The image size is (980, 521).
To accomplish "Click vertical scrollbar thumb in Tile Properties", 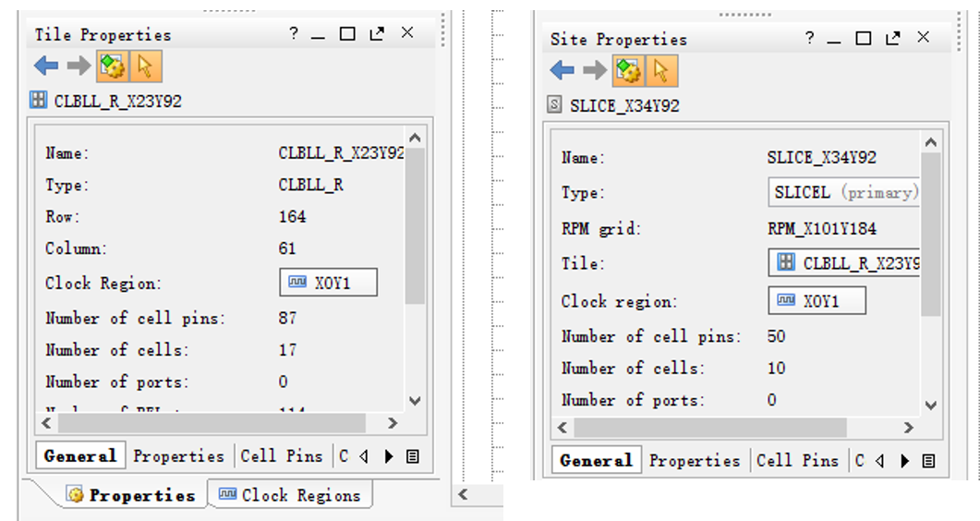I will pyautogui.click(x=415, y=226).
